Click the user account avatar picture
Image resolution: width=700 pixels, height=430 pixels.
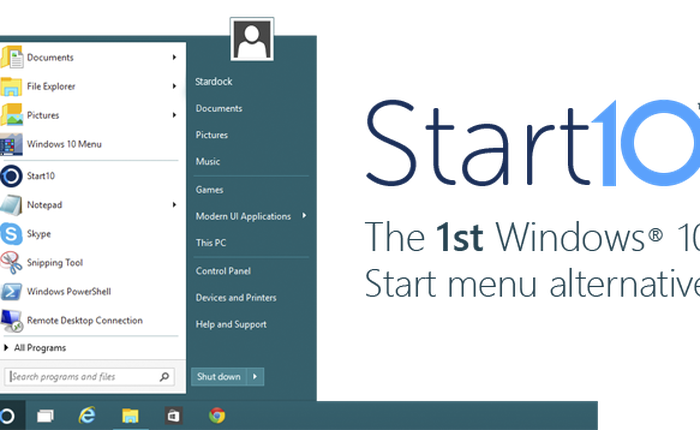tap(252, 39)
